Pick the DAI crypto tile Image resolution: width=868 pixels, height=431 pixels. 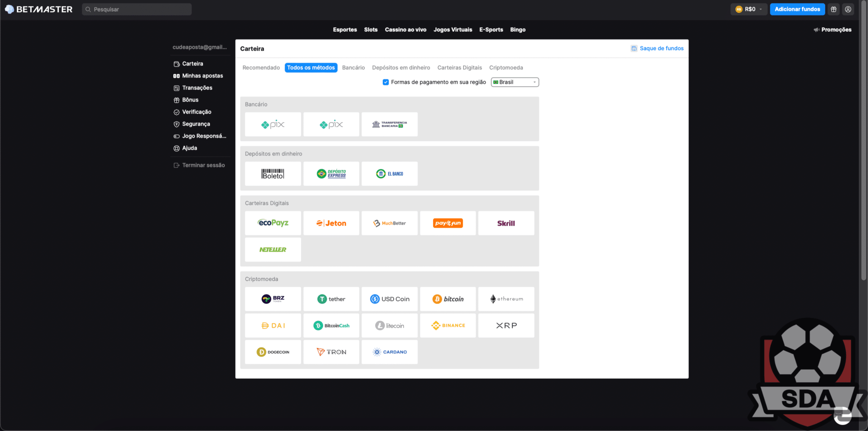click(x=273, y=326)
